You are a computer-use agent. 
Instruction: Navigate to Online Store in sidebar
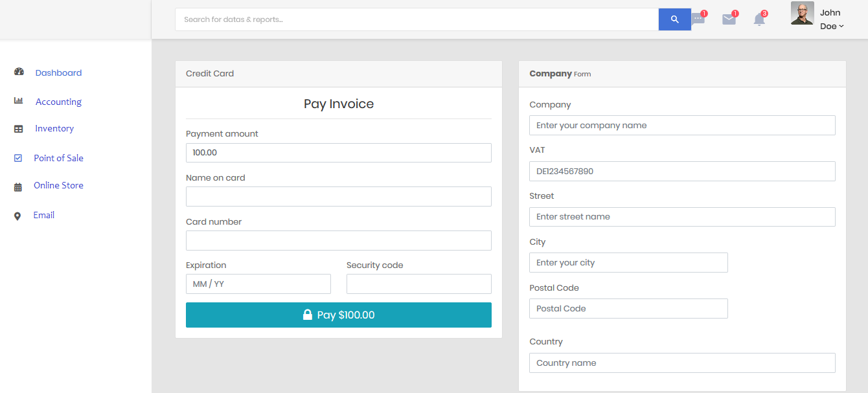58,185
